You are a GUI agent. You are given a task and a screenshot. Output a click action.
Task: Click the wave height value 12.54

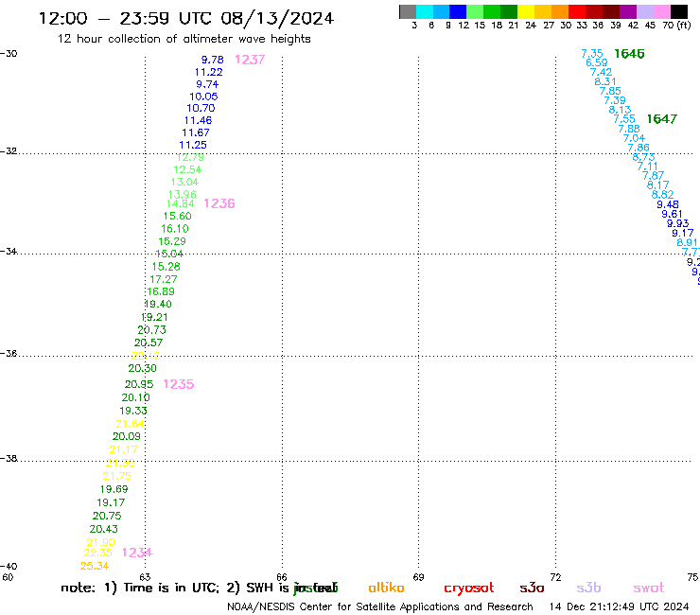(187, 169)
